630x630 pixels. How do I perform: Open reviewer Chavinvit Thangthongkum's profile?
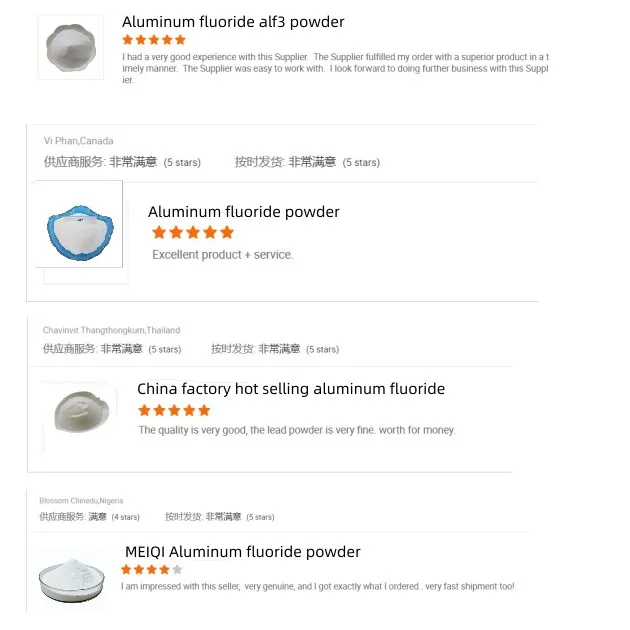point(111,330)
